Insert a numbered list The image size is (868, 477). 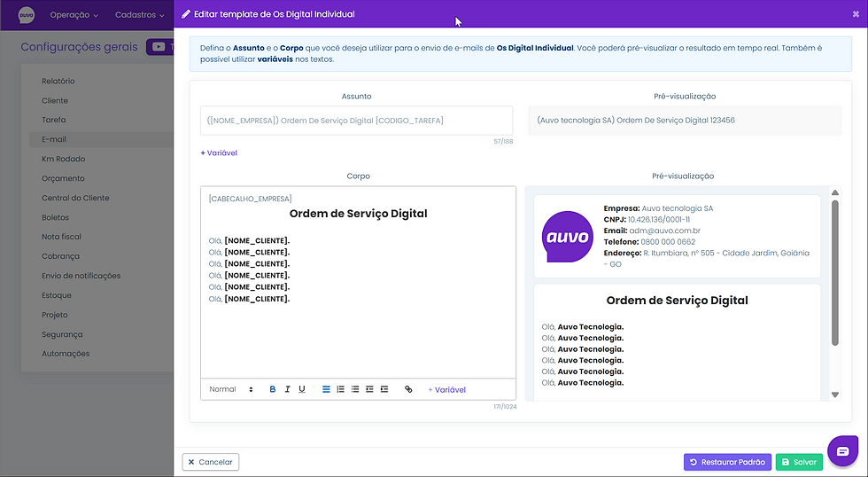pos(340,389)
